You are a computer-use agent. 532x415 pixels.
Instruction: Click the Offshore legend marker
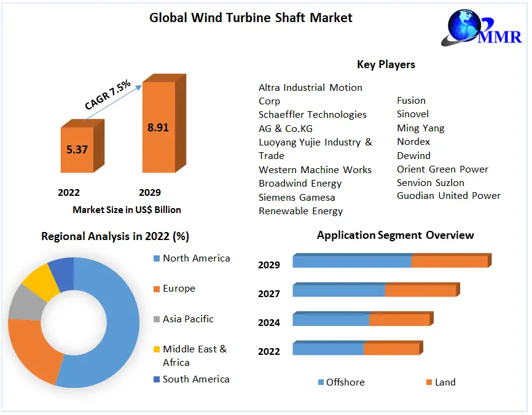pyautogui.click(x=321, y=382)
